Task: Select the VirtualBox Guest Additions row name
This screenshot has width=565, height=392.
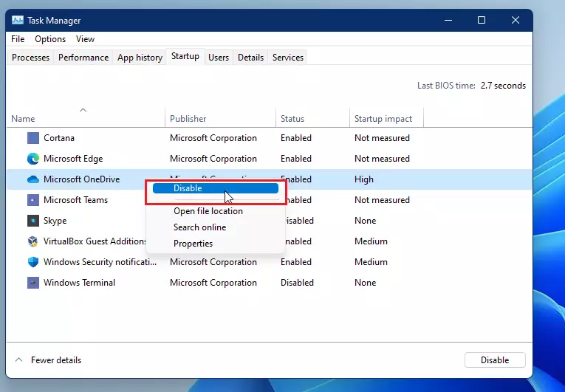Action: pyautogui.click(x=95, y=241)
